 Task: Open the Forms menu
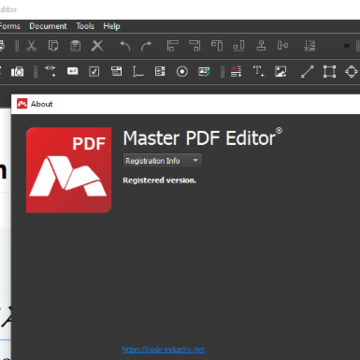coord(10,26)
